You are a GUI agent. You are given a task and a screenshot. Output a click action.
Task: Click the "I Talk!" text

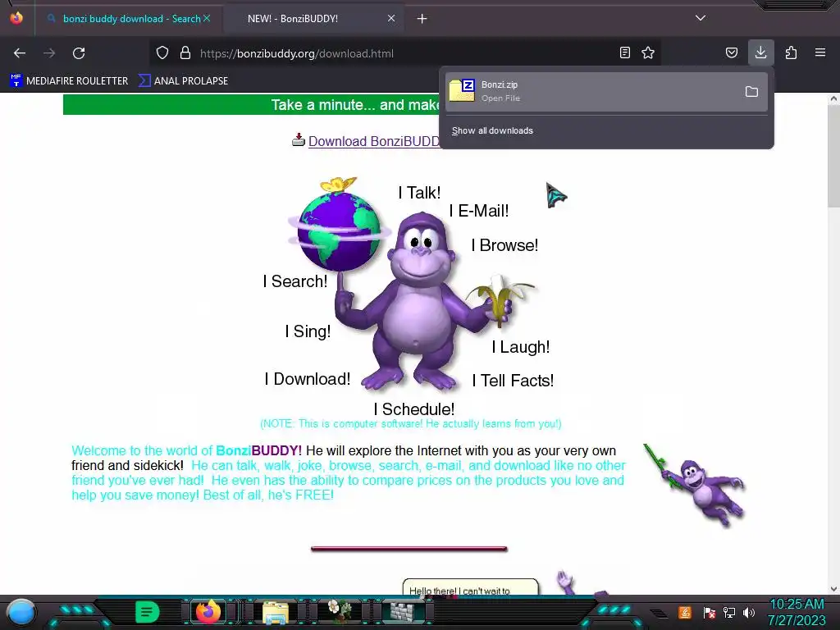tap(419, 193)
